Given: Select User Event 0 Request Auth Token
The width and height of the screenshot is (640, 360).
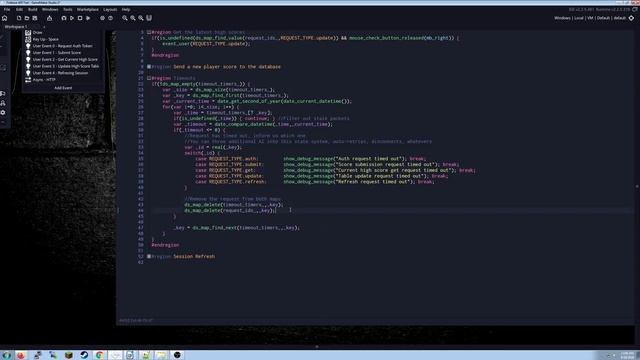Looking at the screenshot, I should click(x=62, y=46).
